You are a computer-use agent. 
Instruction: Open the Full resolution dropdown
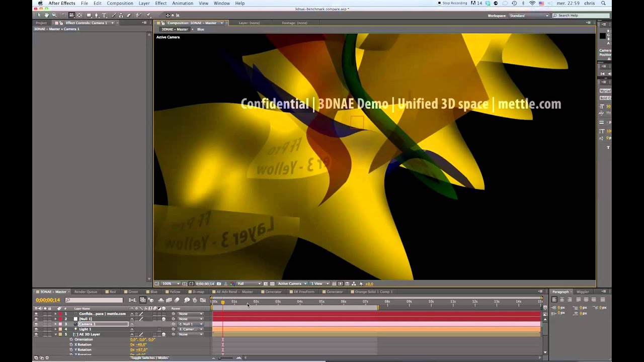click(249, 284)
